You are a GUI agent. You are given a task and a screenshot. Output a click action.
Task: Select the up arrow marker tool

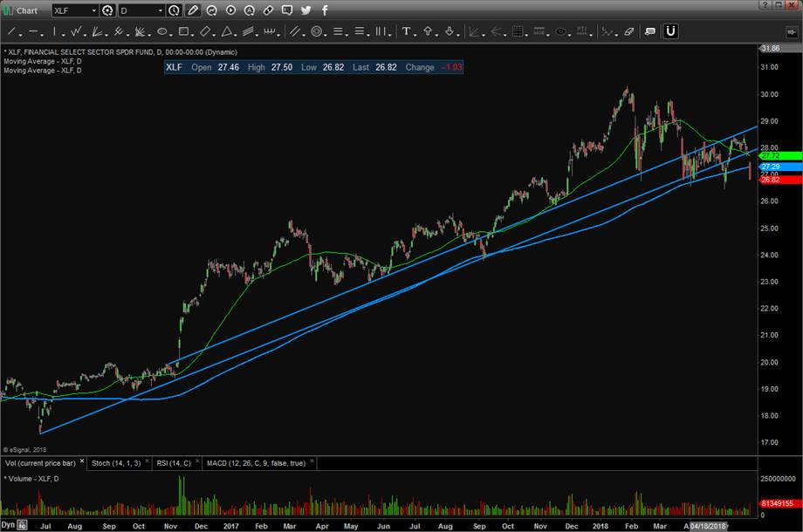[428, 31]
